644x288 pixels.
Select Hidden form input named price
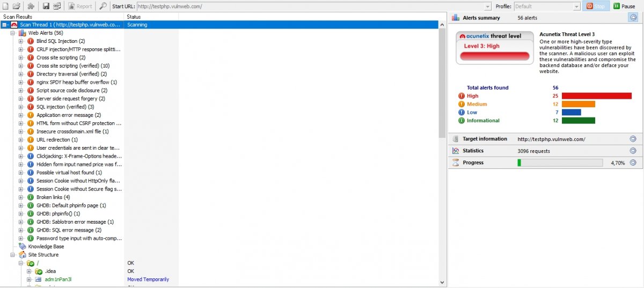coord(79,165)
